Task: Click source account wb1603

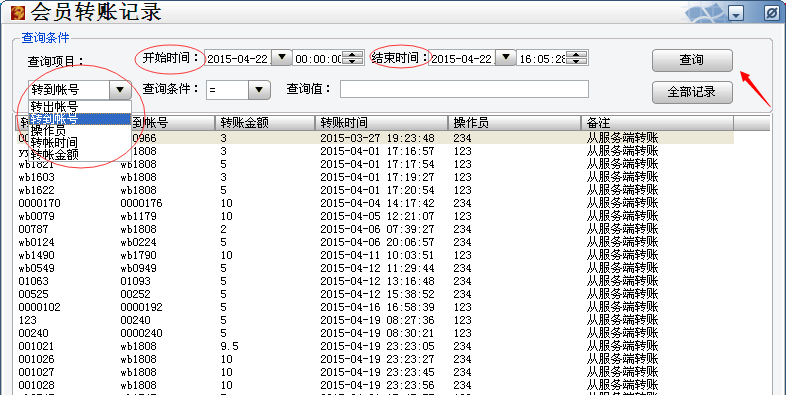Action: [x=37, y=177]
